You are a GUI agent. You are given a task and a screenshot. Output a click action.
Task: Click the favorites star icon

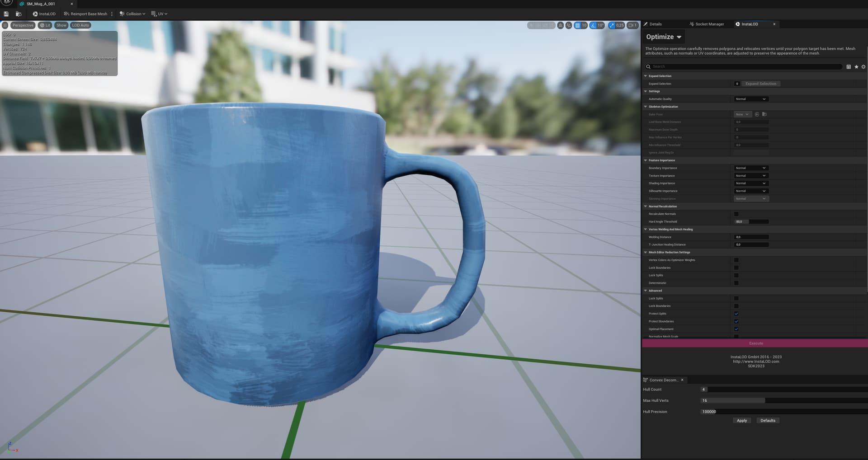point(856,67)
